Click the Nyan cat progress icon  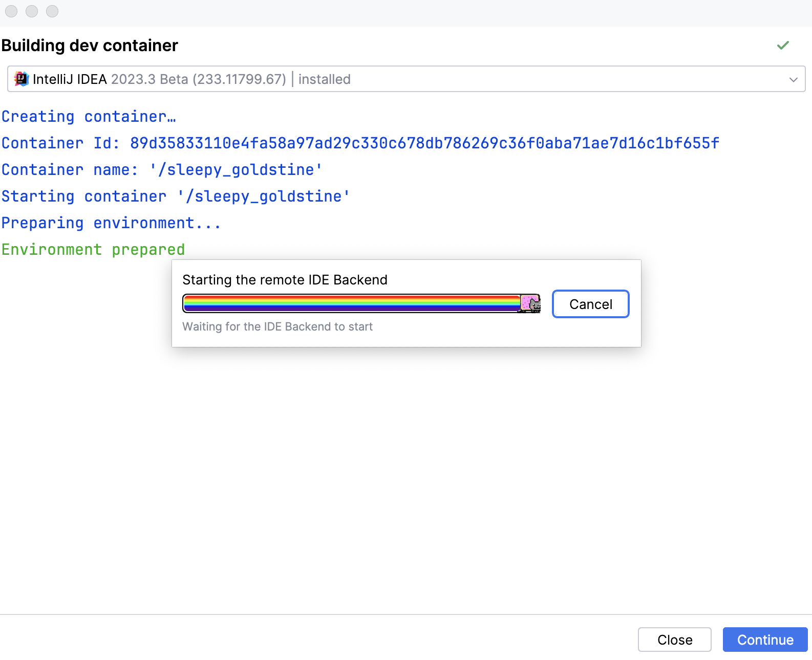click(530, 303)
